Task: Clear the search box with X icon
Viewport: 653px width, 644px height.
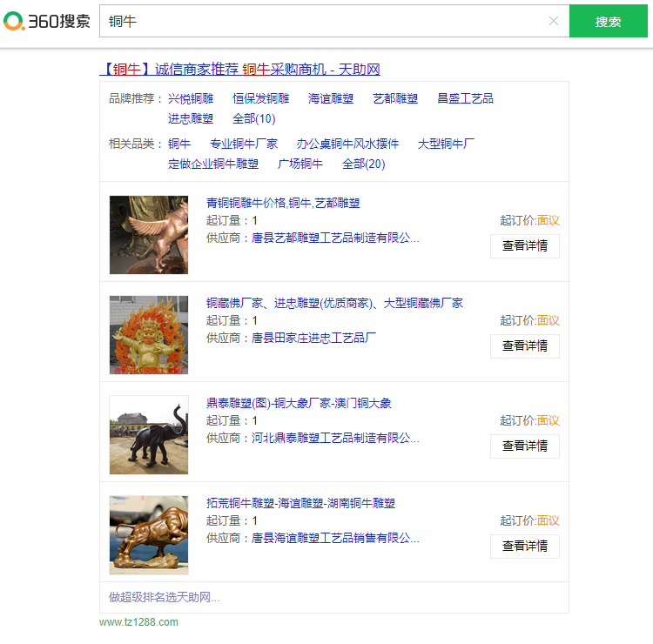Action: pyautogui.click(x=553, y=21)
